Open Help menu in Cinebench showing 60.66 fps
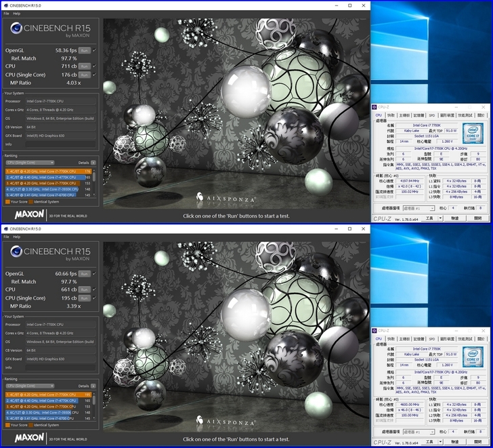This screenshot has height=448, width=493. [17, 237]
